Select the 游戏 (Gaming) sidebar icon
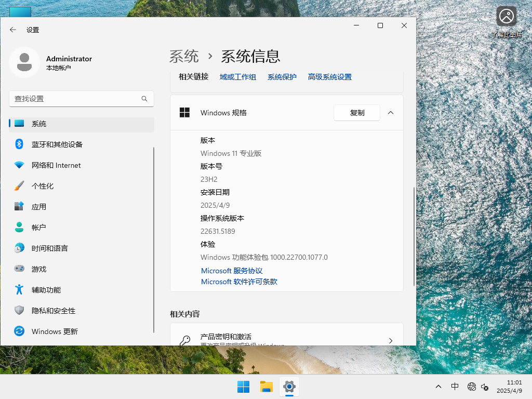 click(x=39, y=269)
